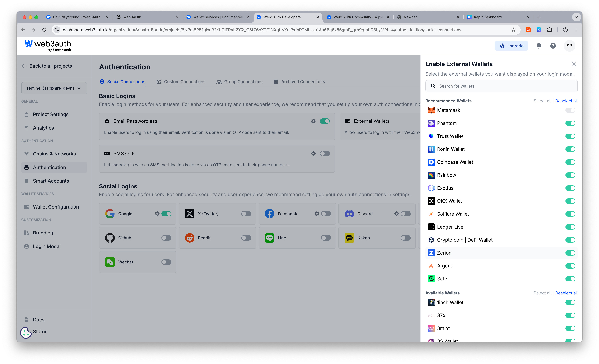Click the Github logo icon
The image size is (599, 364).
[x=110, y=238]
